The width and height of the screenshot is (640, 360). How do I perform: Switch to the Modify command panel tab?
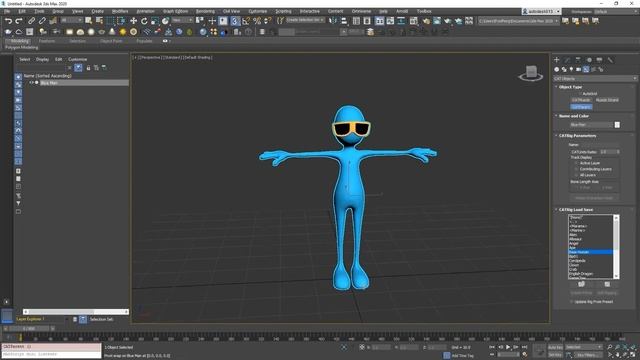tap(567, 60)
